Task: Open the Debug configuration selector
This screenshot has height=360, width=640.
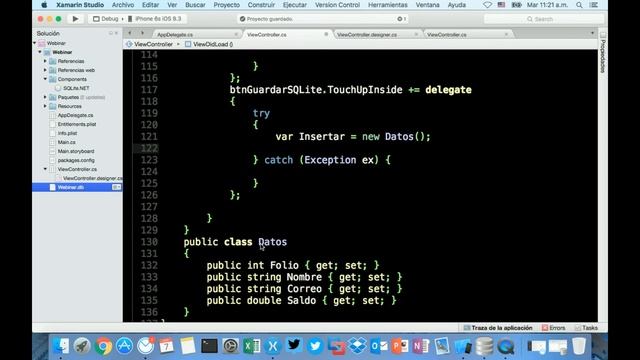Action: [107, 19]
